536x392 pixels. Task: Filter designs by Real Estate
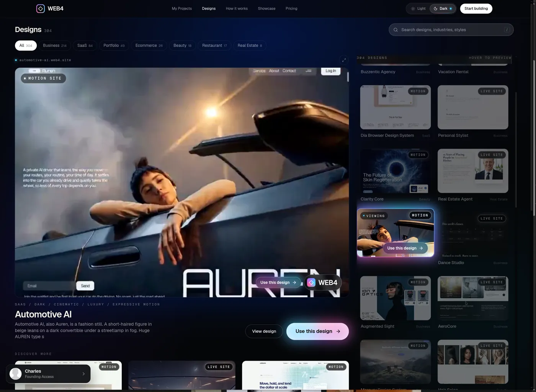click(250, 46)
